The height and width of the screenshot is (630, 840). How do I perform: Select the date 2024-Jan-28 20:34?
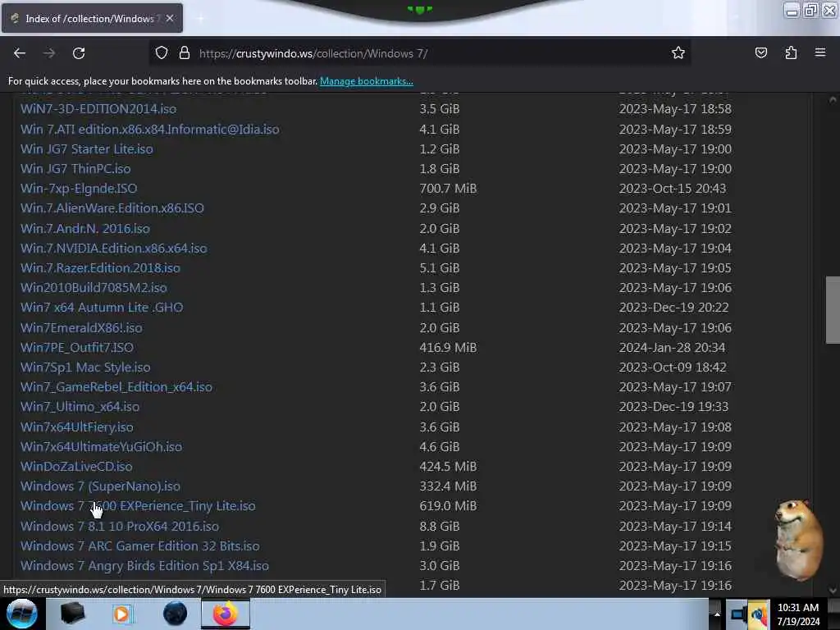click(x=673, y=348)
